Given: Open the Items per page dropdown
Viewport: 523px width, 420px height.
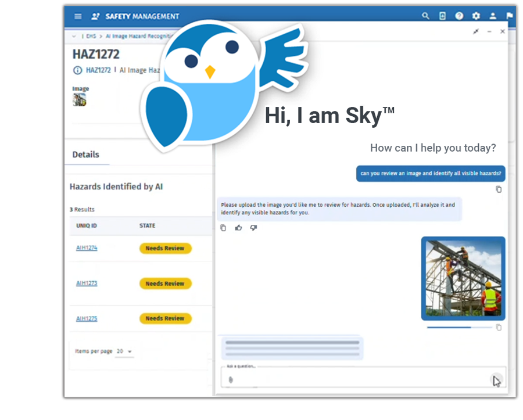Looking at the screenshot, I should tap(124, 351).
